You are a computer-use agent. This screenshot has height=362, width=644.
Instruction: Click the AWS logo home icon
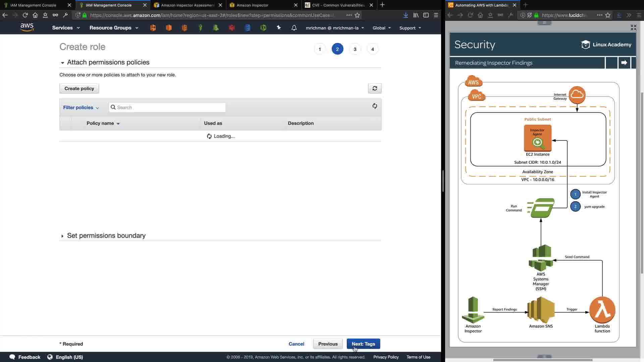(27, 27)
